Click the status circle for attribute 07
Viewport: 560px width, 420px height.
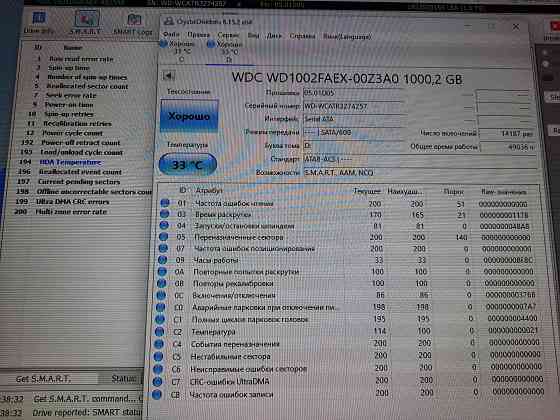pyautogui.click(x=163, y=248)
